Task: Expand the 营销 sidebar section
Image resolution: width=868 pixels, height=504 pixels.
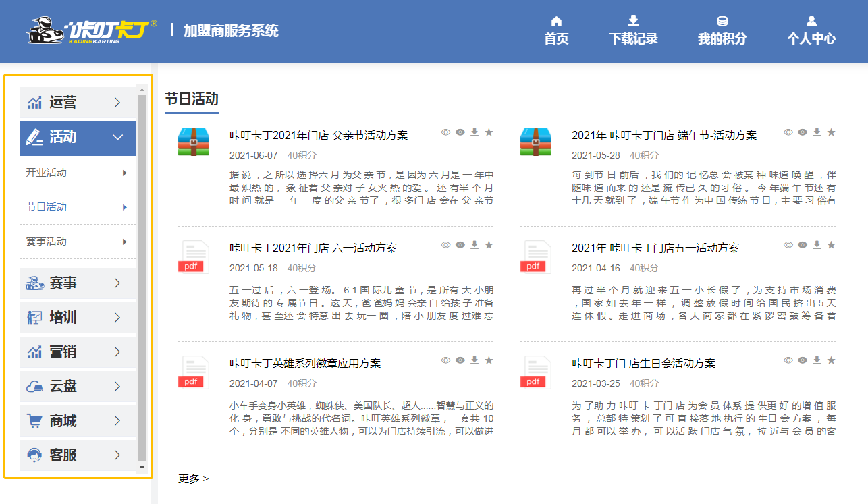Action: (78, 352)
